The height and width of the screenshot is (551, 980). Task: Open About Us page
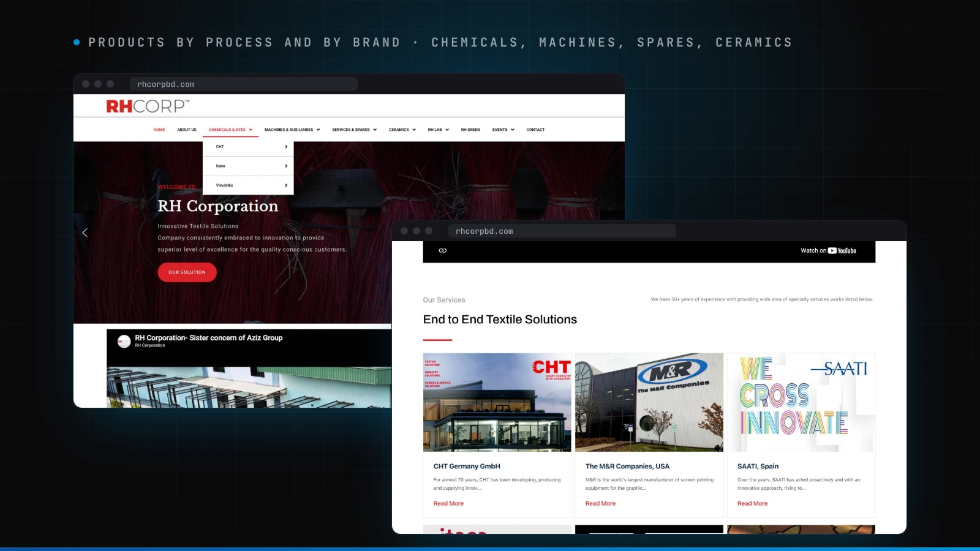click(187, 130)
